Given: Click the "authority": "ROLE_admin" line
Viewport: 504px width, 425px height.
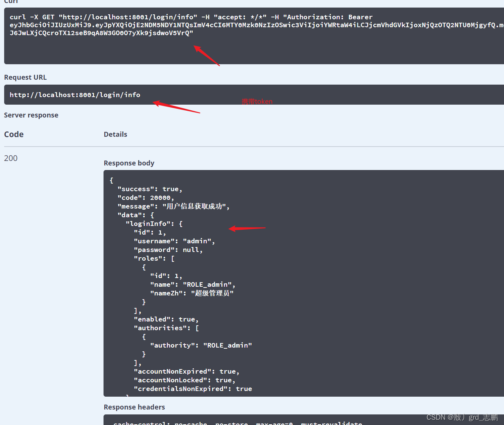Looking at the screenshot, I should [x=201, y=345].
